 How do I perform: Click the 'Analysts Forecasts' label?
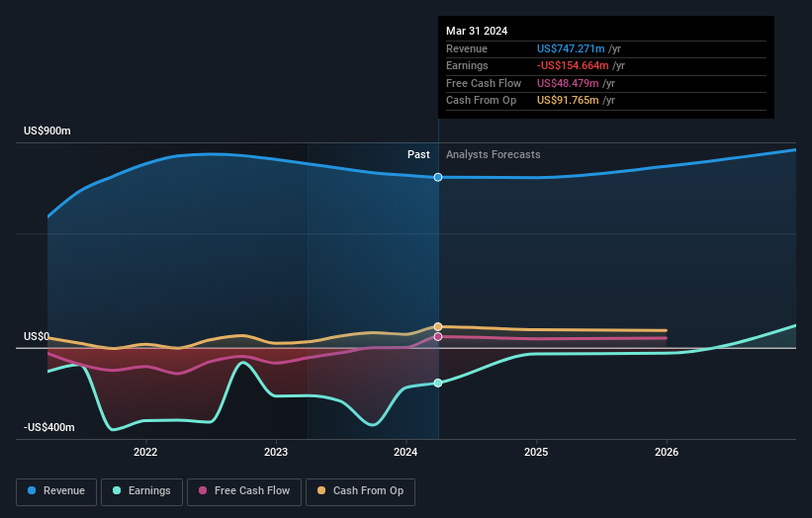click(x=493, y=155)
